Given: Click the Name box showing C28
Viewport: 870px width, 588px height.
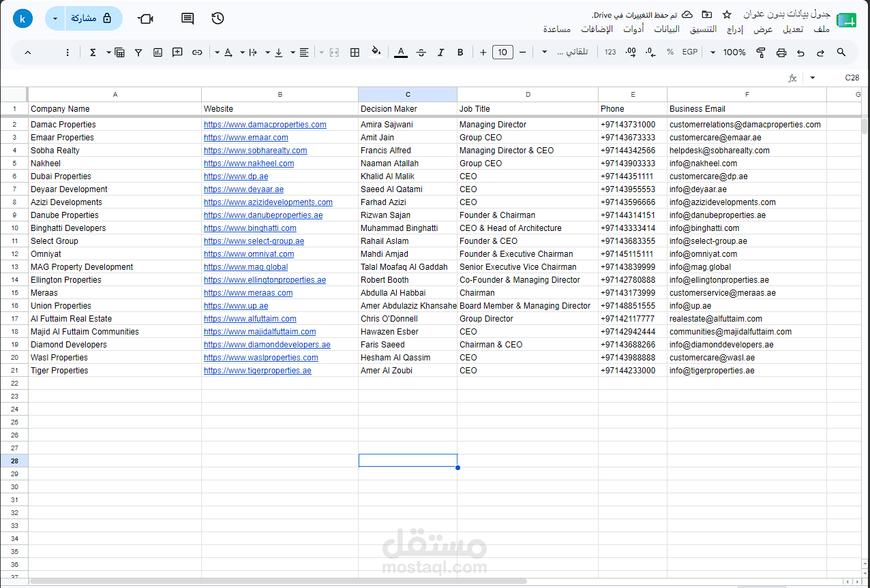Looking at the screenshot, I should [851, 78].
